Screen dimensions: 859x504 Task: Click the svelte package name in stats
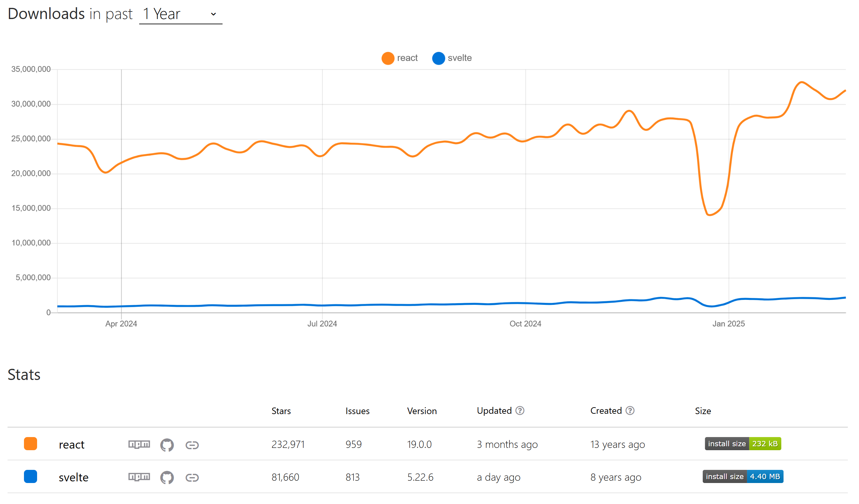(x=74, y=478)
